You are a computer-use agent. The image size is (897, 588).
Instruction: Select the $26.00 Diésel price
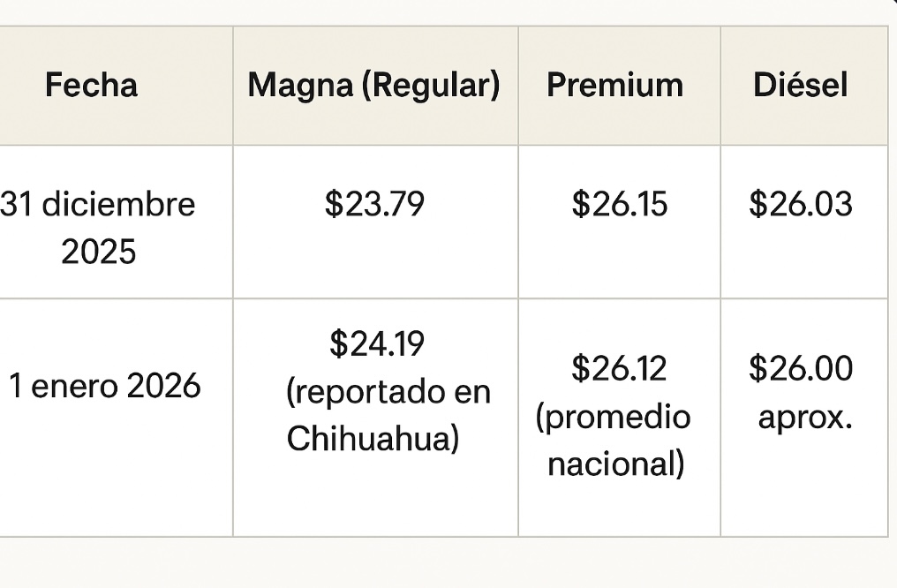[x=801, y=368]
